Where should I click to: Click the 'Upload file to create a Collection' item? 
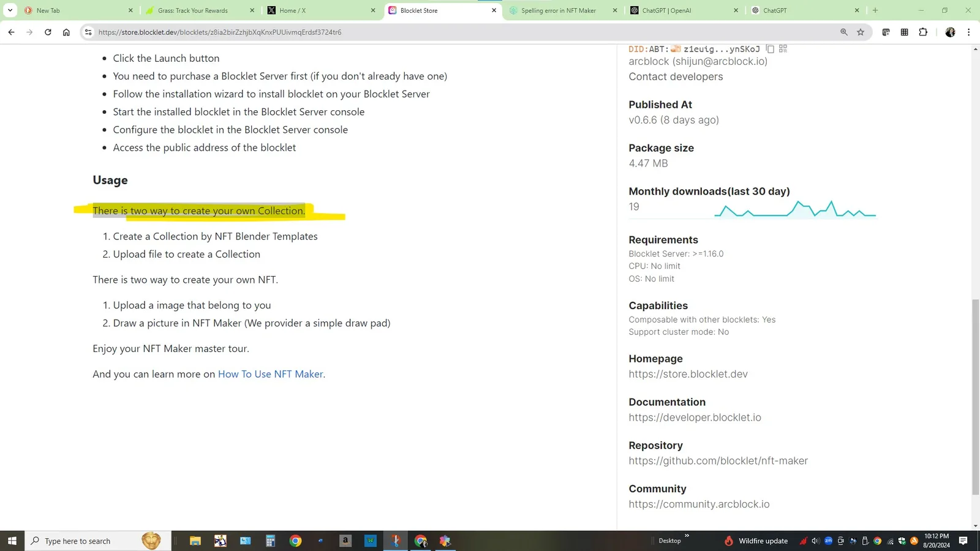(186, 254)
